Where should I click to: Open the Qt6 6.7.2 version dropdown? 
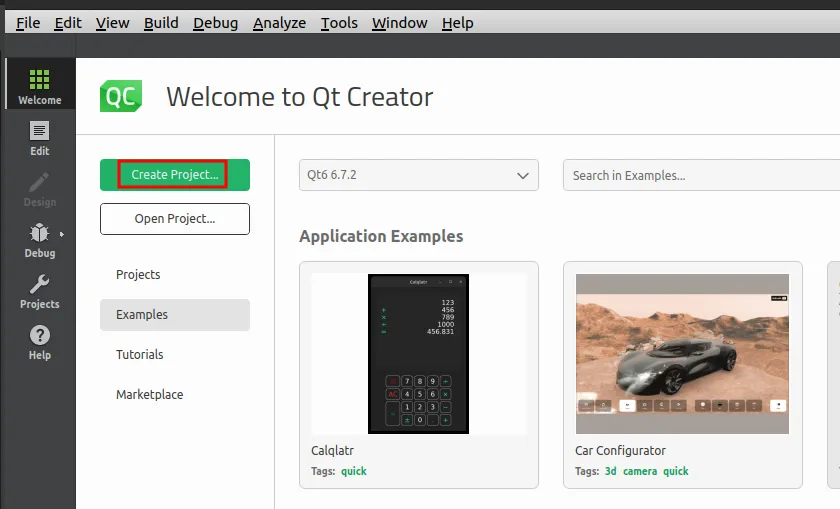(x=419, y=175)
